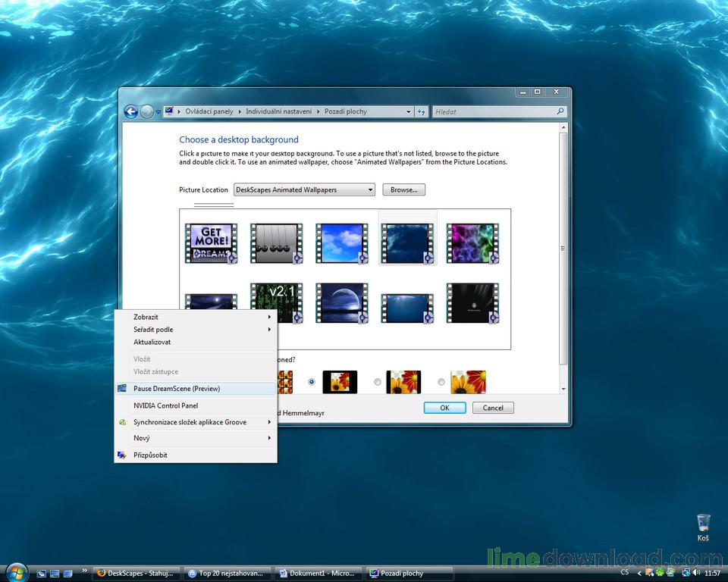Screen dimensions: 728x582
Task: Click the Back navigation arrow
Action: pos(130,111)
